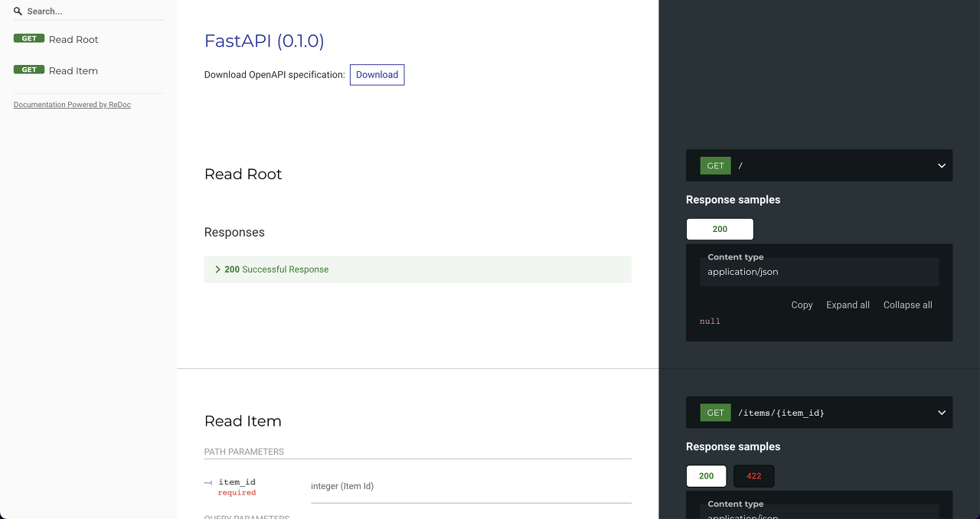Click the GET badge for /items/{item_id}
The height and width of the screenshot is (519, 980).
(715, 413)
